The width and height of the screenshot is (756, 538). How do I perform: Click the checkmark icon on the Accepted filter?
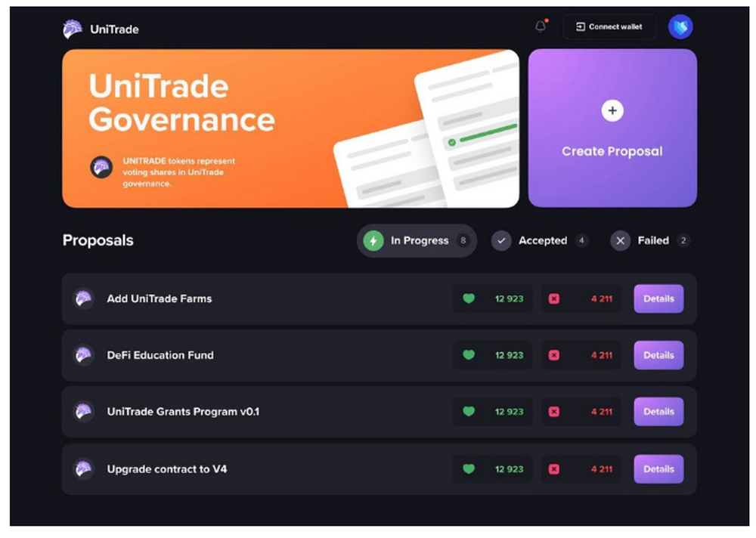501,240
